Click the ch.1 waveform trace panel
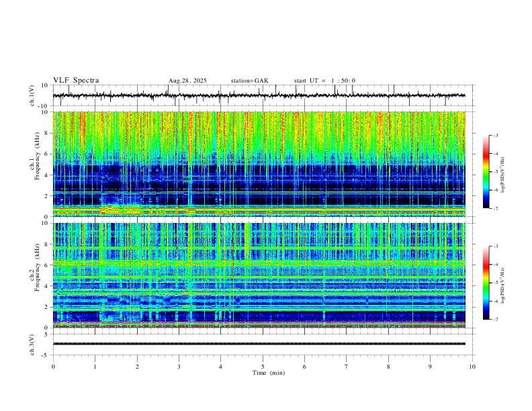This screenshot has height=411, width=532. pyautogui.click(x=264, y=95)
